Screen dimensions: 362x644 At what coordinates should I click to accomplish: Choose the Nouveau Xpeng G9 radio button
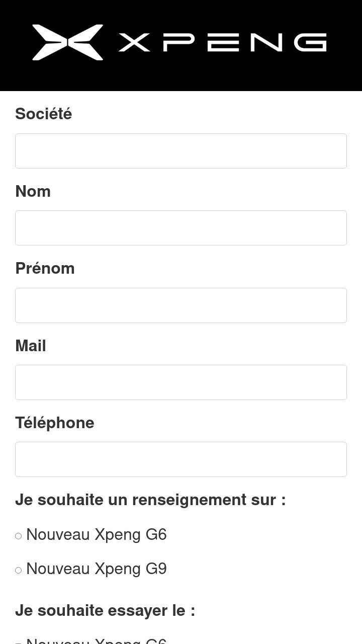(19, 570)
